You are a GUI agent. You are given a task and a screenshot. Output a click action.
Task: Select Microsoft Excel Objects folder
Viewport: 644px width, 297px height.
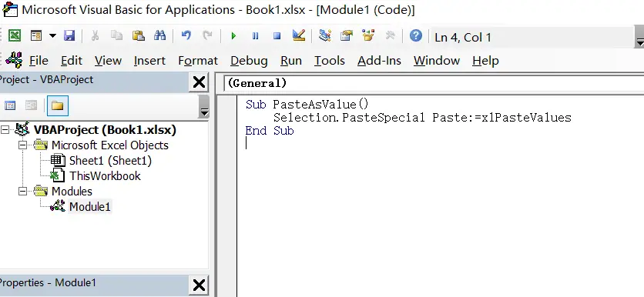coord(109,145)
